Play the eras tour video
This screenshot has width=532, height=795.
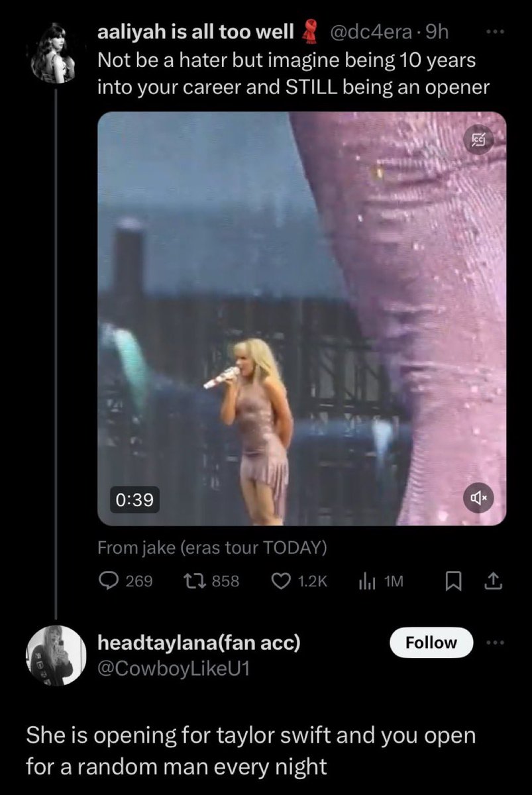(x=302, y=319)
